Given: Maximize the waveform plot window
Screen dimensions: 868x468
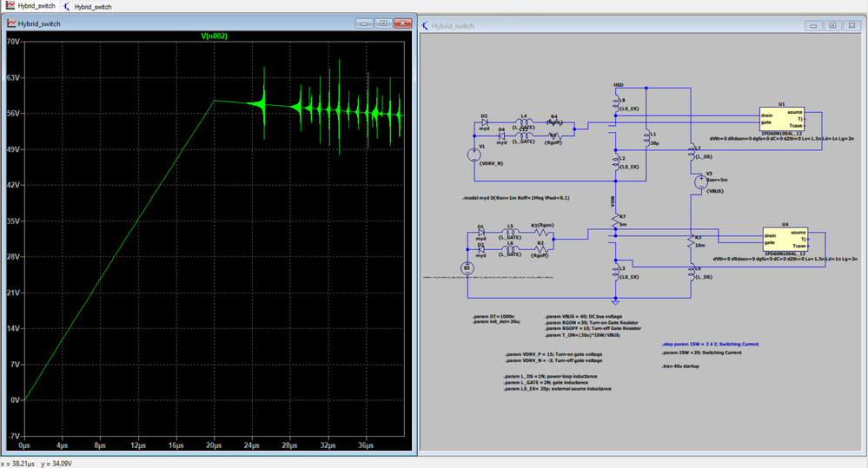Looking at the screenshot, I should [383, 23].
